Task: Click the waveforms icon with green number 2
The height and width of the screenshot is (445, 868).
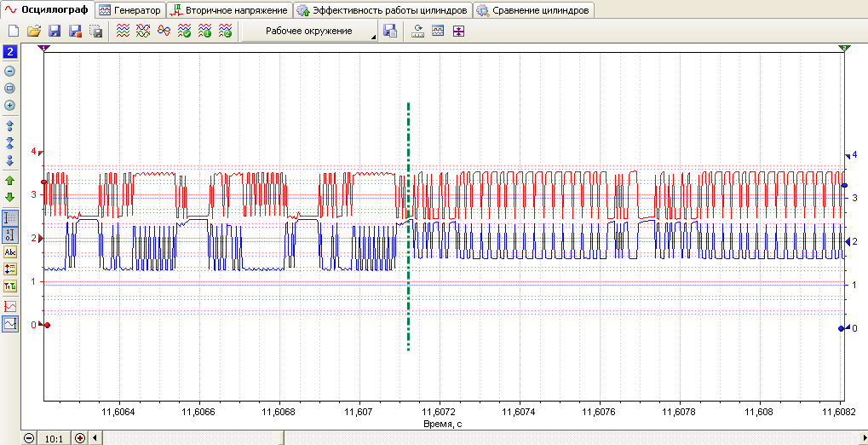Action: pyautogui.click(x=225, y=31)
